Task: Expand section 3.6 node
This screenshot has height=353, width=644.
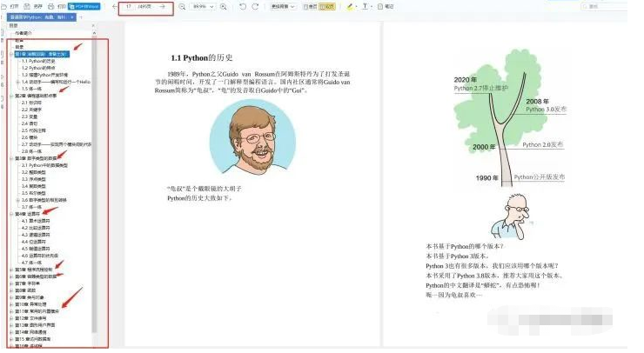Action: (17, 200)
